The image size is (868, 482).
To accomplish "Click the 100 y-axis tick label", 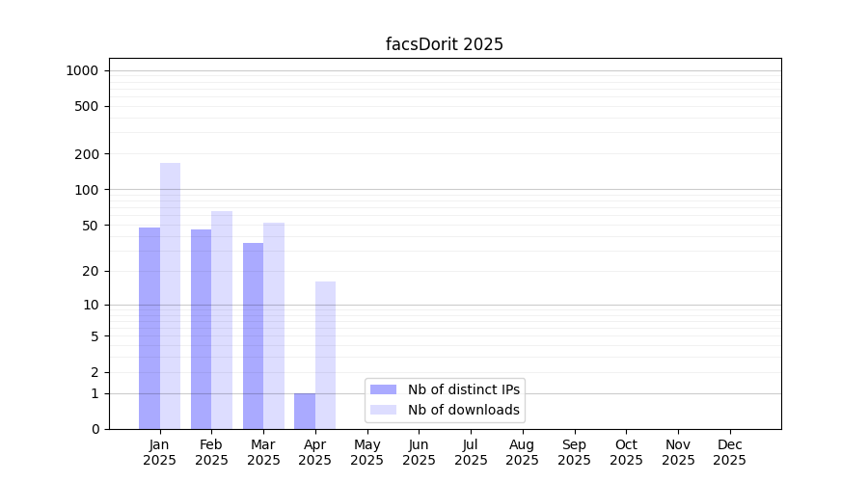I will tap(86, 190).
